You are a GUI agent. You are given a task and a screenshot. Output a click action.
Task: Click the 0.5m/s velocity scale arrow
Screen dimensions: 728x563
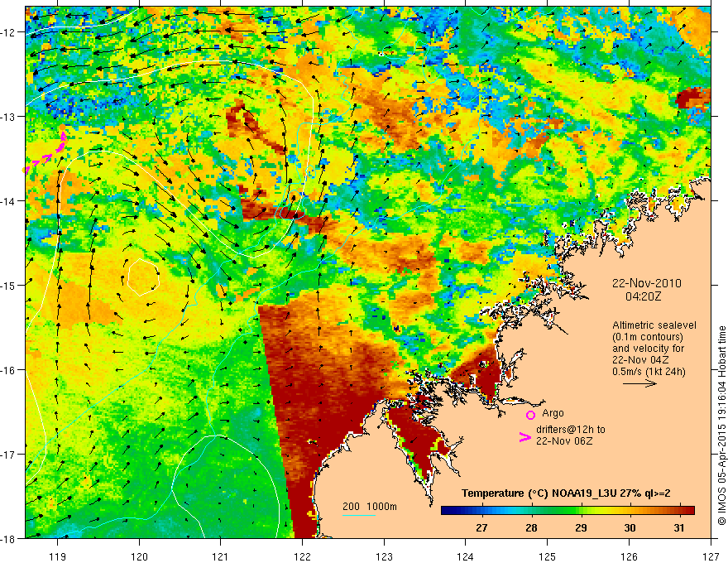pos(639,383)
